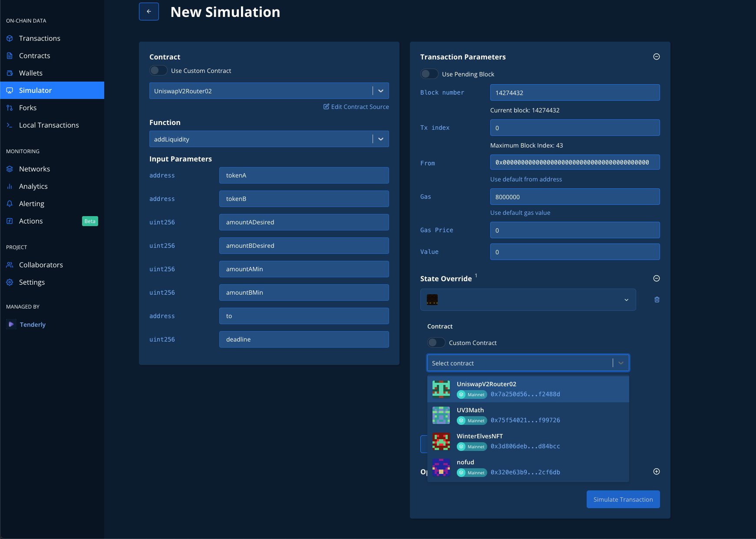Click the Transactions cube icon in sidebar
This screenshot has width=756, height=539.
[x=10, y=38]
